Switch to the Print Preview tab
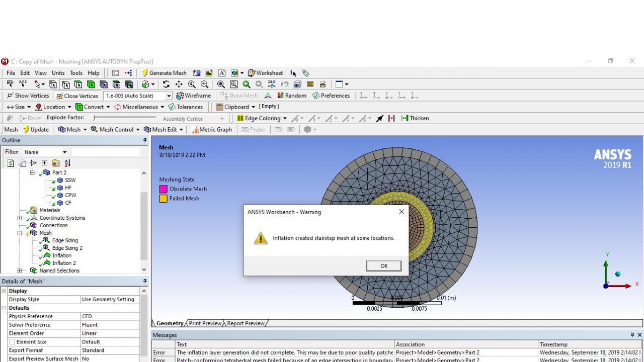Screen dimensions: 644x362 (205, 323)
